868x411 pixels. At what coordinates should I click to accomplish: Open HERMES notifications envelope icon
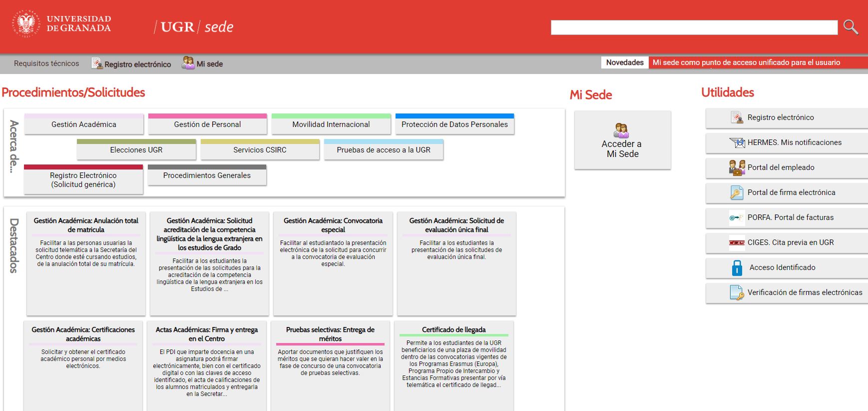pyautogui.click(x=737, y=142)
